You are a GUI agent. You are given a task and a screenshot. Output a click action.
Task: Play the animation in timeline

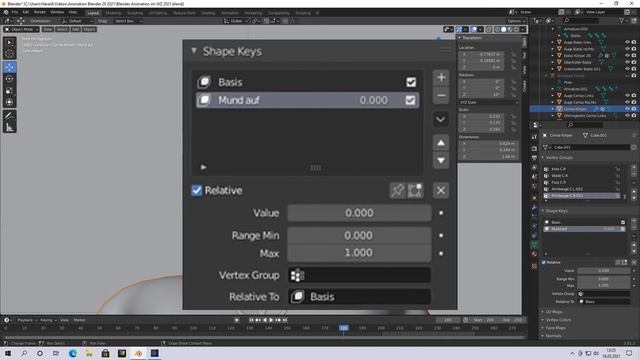coord(271,320)
